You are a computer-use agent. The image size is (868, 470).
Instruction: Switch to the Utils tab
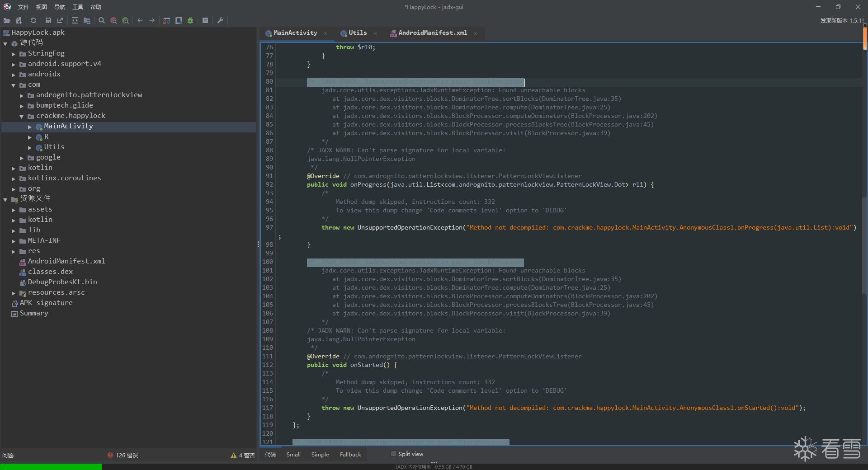point(357,33)
